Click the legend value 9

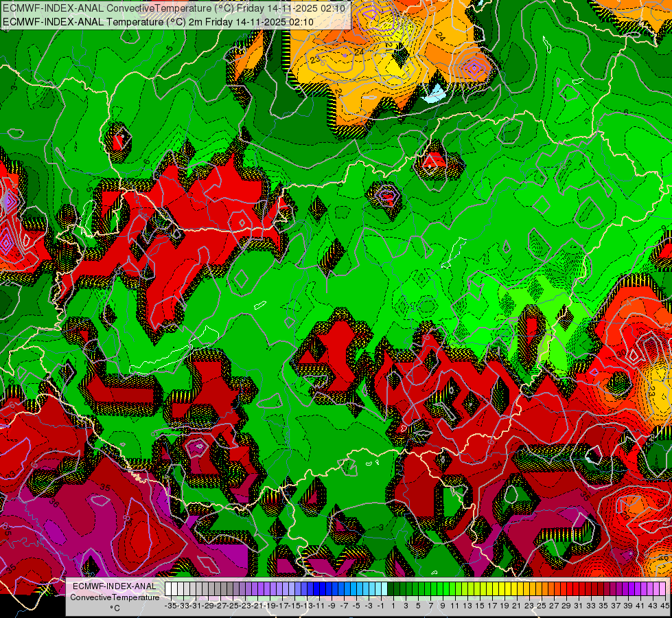pos(442,606)
